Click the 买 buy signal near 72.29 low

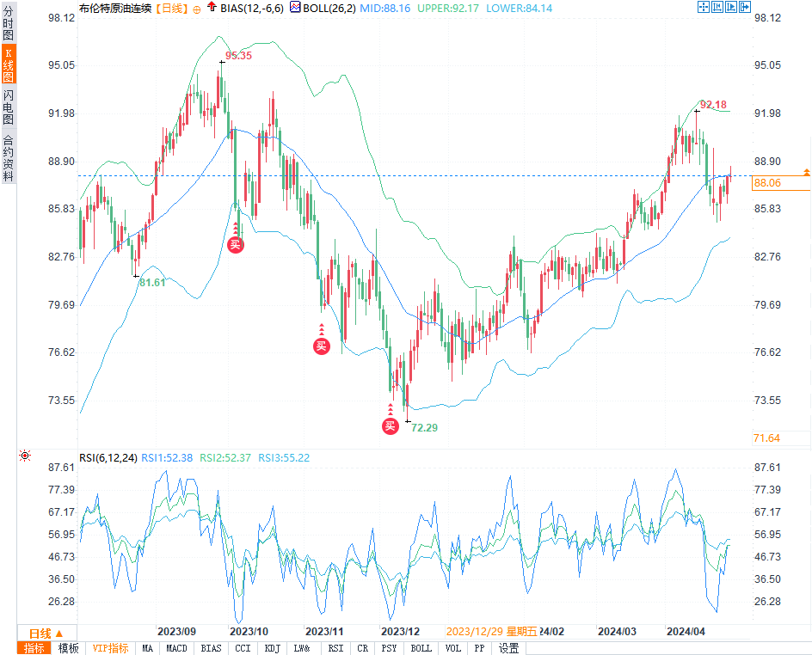tap(390, 425)
